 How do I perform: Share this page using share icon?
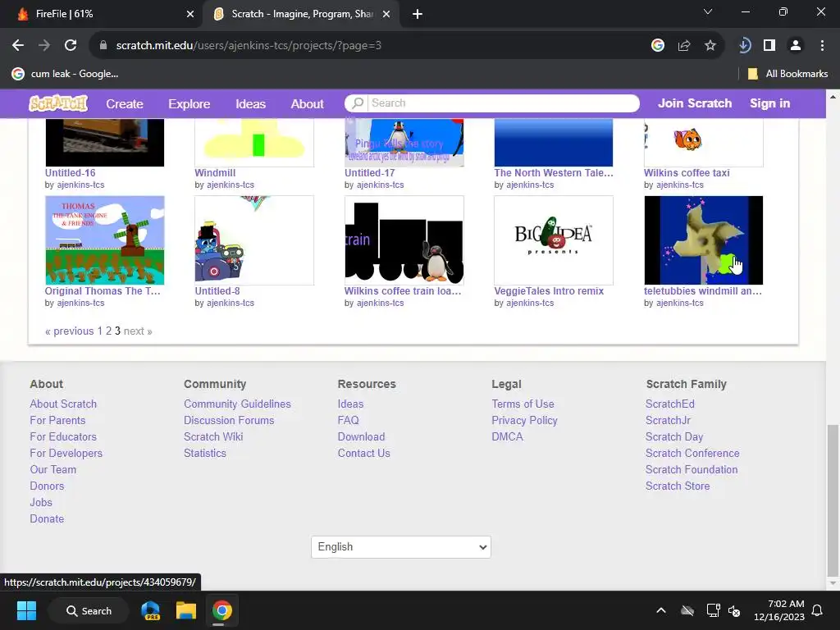point(684,46)
